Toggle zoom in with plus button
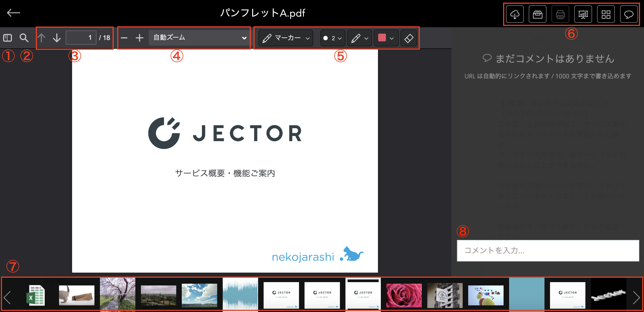Screen dimensions: 644x312 [x=139, y=38]
